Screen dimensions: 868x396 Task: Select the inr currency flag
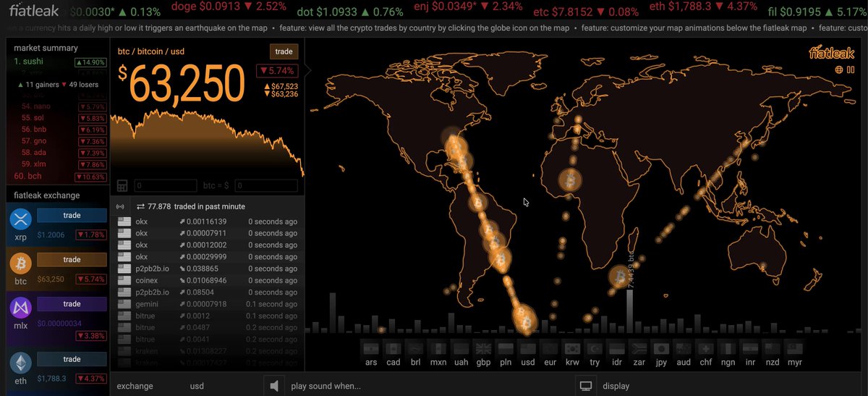pyautogui.click(x=750, y=348)
